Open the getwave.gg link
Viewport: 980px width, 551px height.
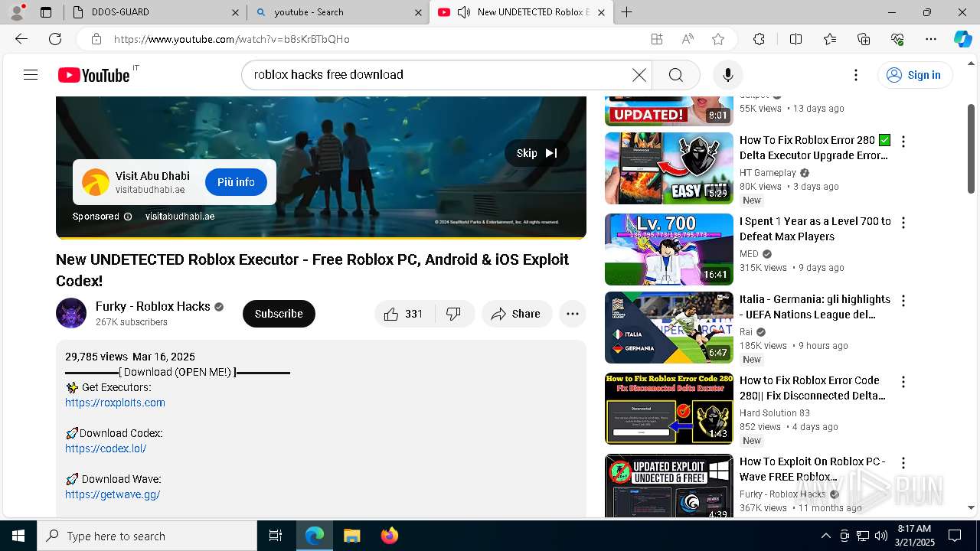pyautogui.click(x=113, y=494)
